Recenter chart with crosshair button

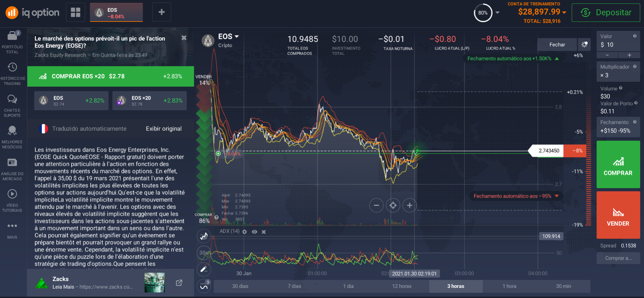click(393, 205)
